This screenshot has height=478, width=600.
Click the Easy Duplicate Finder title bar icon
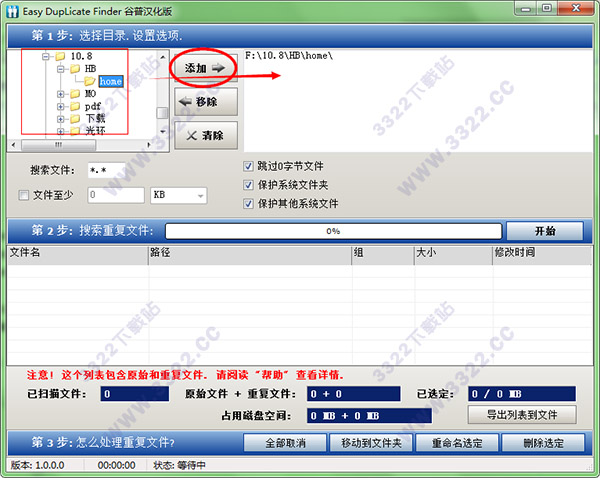[12, 11]
